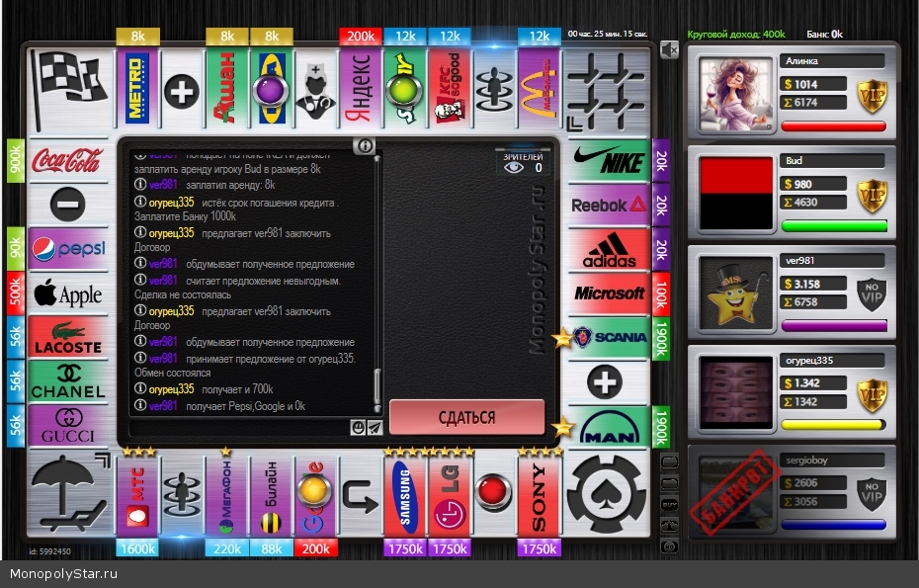Viewport: 919px width, 588px height.
Task: Click the green token on the Subway cell
Action: coord(404,91)
